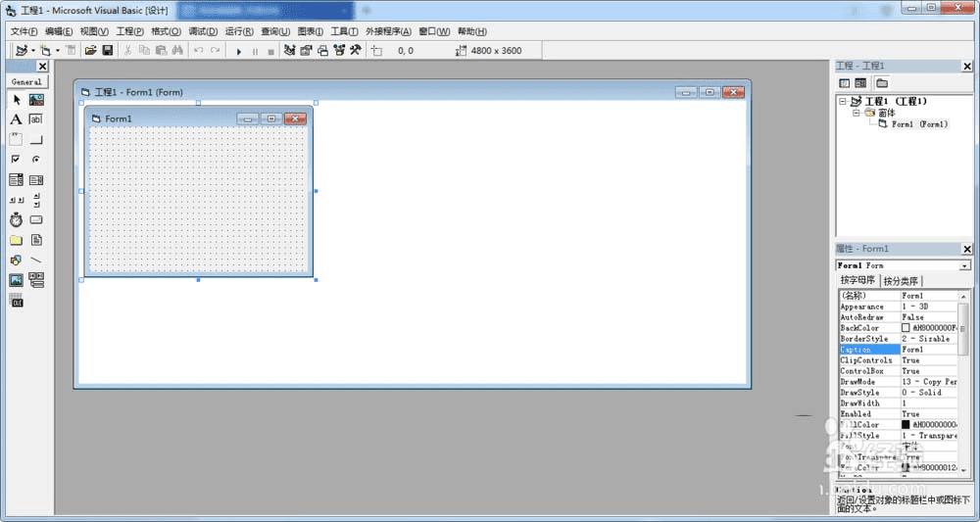
Task: Select the ListBox control in toolbox
Action: pyautogui.click(x=36, y=180)
